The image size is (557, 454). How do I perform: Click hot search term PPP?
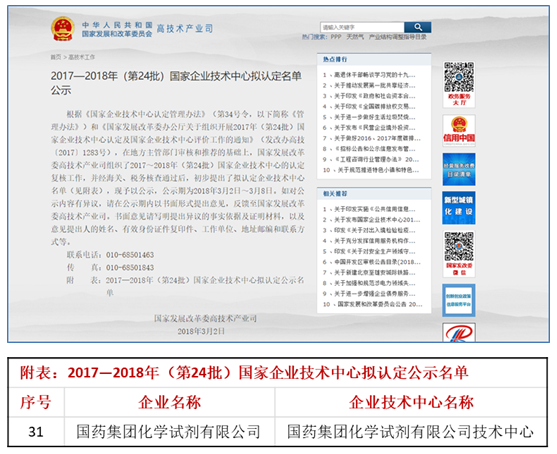coord(336,37)
